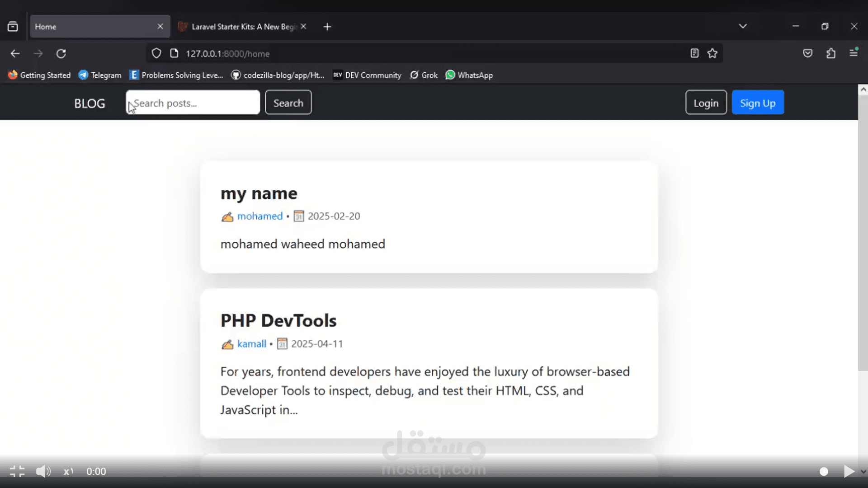Viewport: 868px width, 488px height.
Task: Go back with the browser back arrow
Action: coord(15,53)
